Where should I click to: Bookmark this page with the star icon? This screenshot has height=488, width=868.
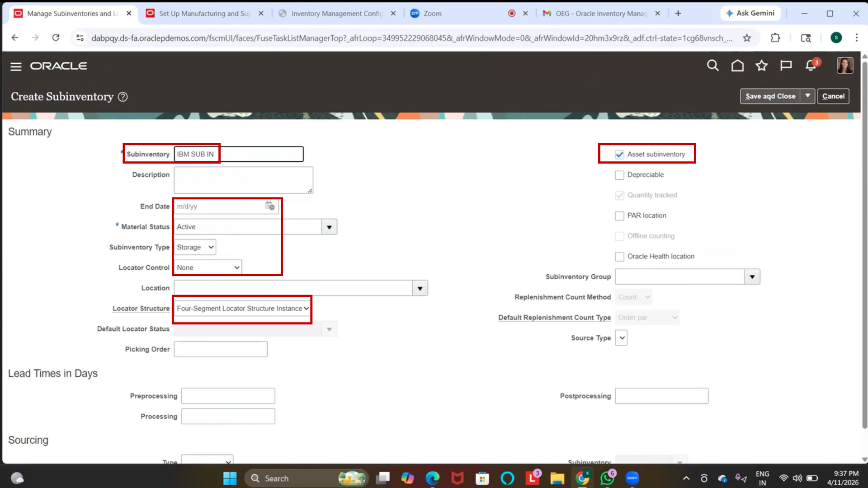click(747, 38)
